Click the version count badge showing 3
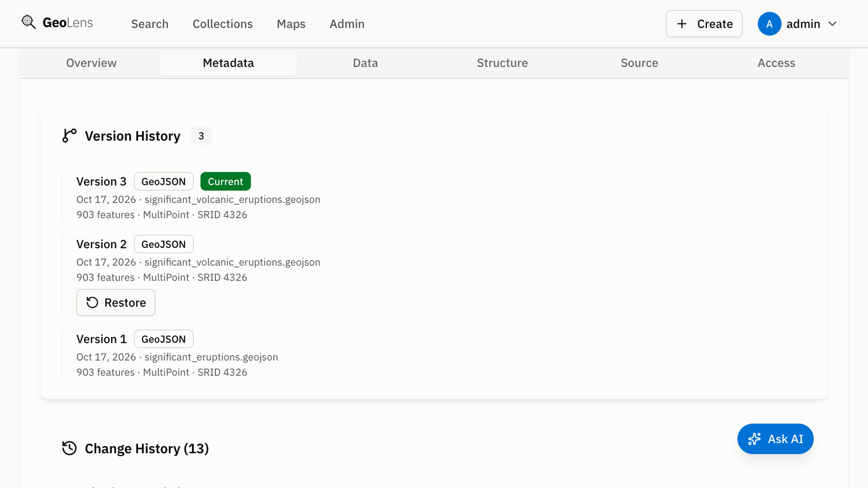 (x=201, y=136)
